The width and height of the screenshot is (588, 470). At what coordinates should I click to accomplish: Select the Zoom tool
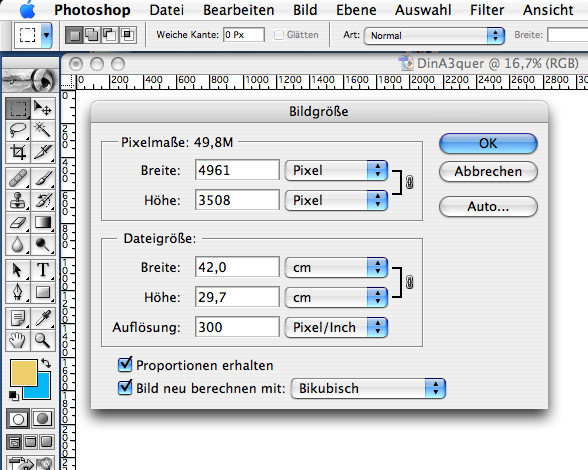[x=42, y=340]
